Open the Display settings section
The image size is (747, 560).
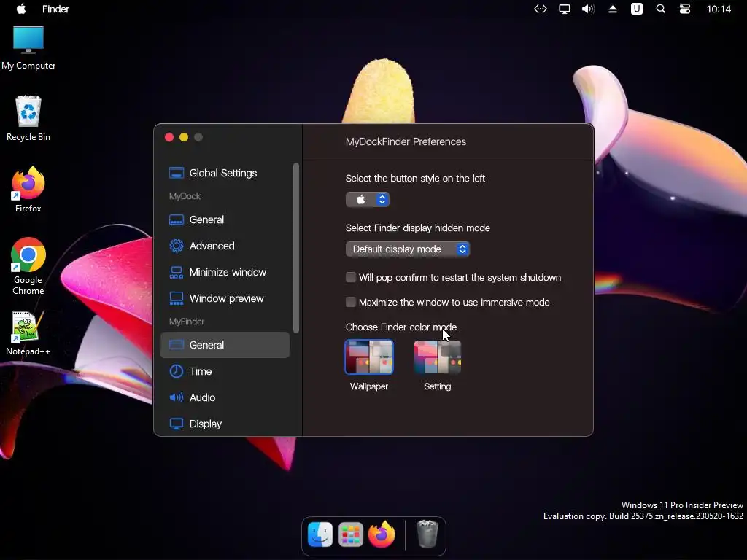[225, 424]
